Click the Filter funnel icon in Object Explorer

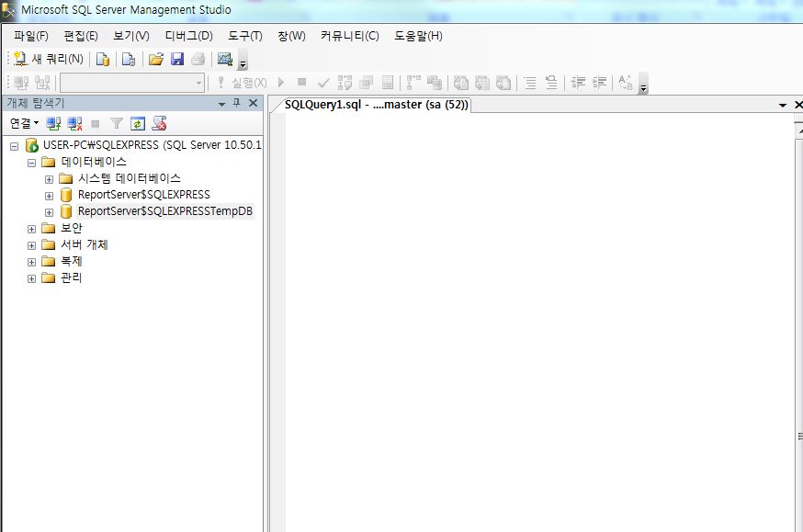pyautogui.click(x=117, y=123)
